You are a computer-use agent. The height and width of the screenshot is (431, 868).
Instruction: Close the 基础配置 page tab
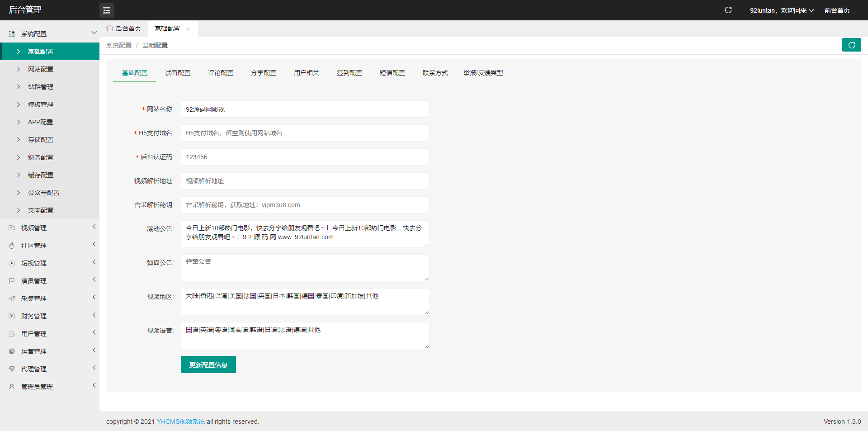[188, 28]
